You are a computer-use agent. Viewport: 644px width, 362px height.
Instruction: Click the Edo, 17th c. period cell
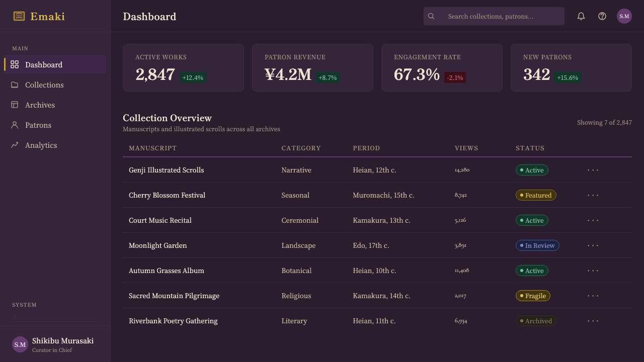(x=371, y=245)
